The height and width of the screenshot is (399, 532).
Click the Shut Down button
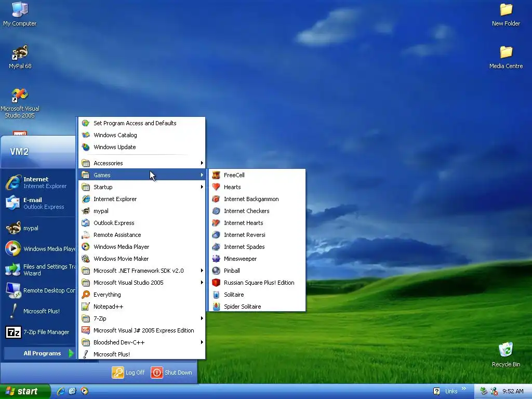pos(171,373)
